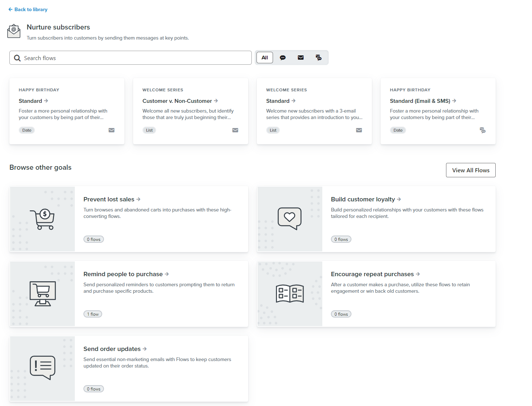Click the 1 flow badge

(x=93, y=314)
